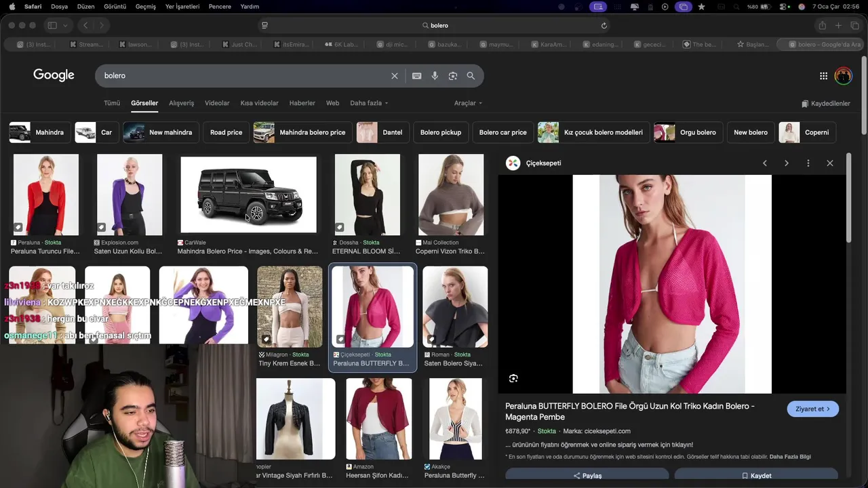Open Safari Dosya menu

[x=59, y=7]
